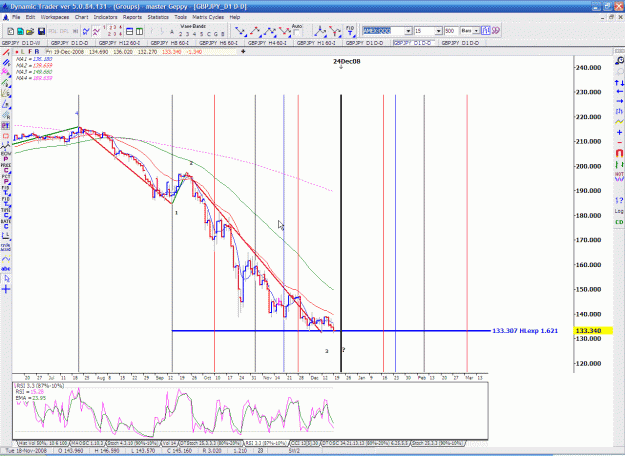Switch to the GBPJPY D1 D-W chart tab
Screen dimensions: 625x456
[23, 43]
